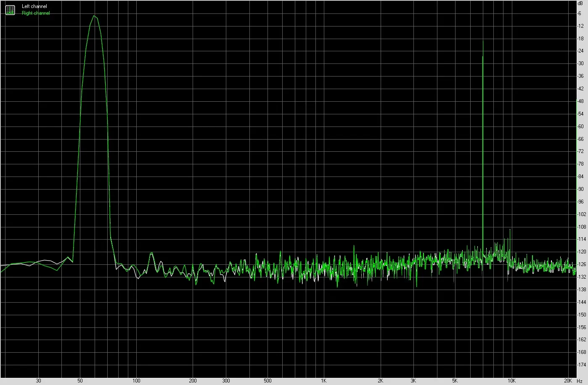This screenshot has width=588, height=385.
Task: Click the "-108" dB scale value
Action: pyautogui.click(x=582, y=227)
